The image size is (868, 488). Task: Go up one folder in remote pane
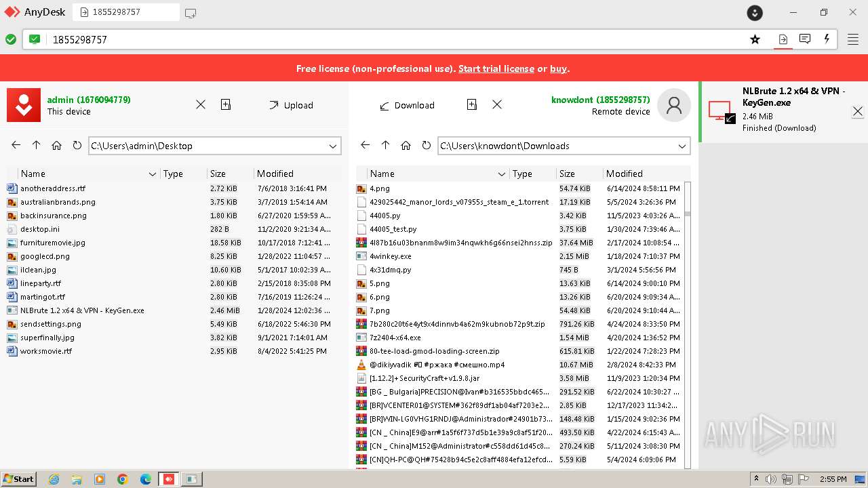(x=386, y=145)
